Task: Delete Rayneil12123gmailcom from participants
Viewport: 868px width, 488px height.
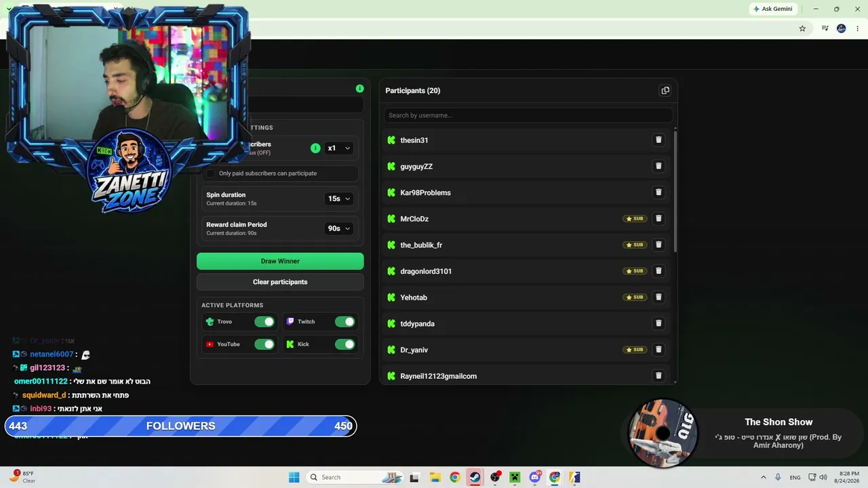Action: click(x=658, y=375)
